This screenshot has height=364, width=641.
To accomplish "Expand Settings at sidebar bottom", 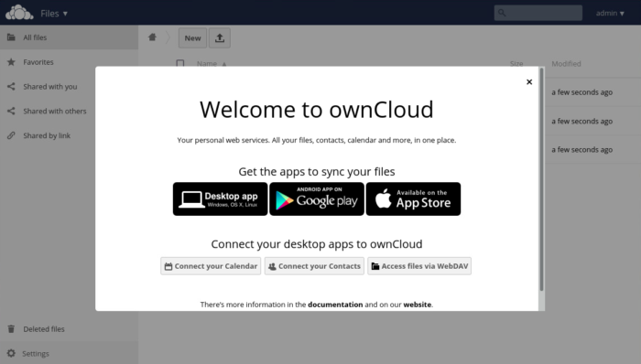I will [x=69, y=353].
